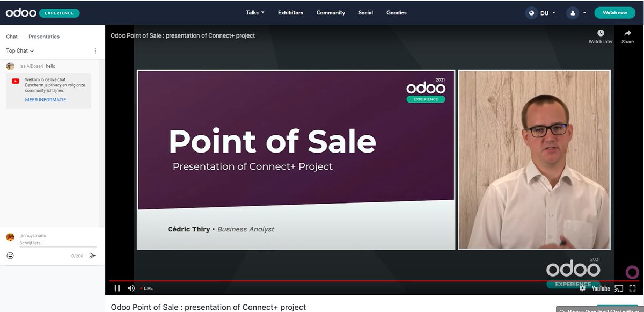Open the user account icon
Viewport: 644px width, 312px height.
[572, 12]
